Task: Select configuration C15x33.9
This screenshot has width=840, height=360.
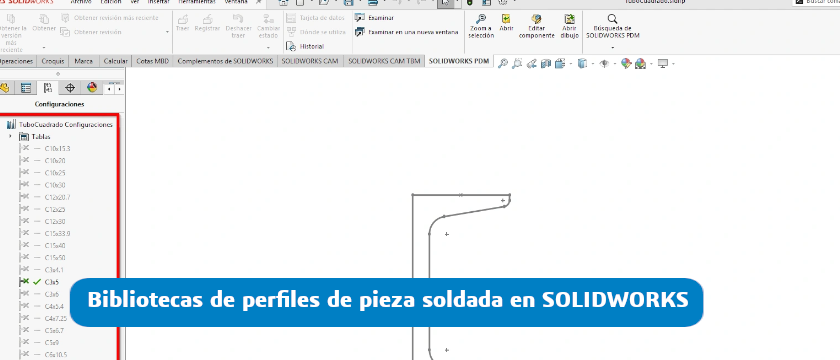Action: (x=57, y=234)
